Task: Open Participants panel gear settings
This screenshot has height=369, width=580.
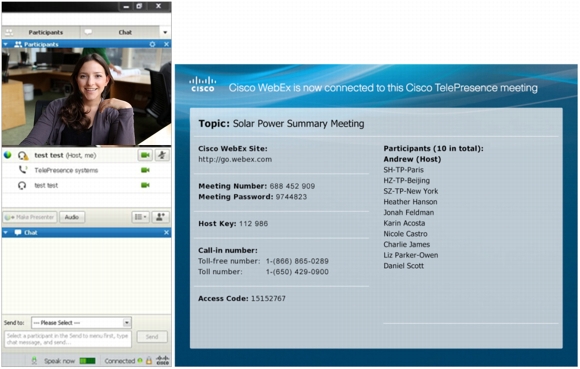Action: tap(152, 44)
